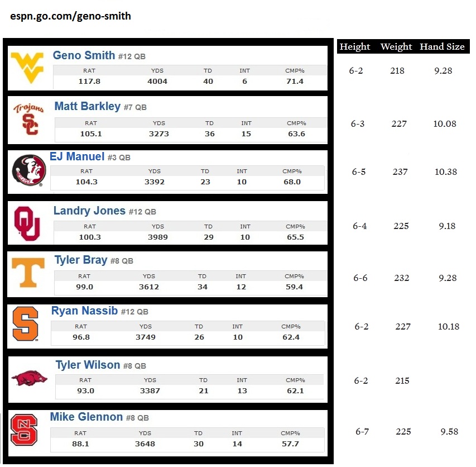Click the Oklahoma Sooners OU logo

(27, 223)
